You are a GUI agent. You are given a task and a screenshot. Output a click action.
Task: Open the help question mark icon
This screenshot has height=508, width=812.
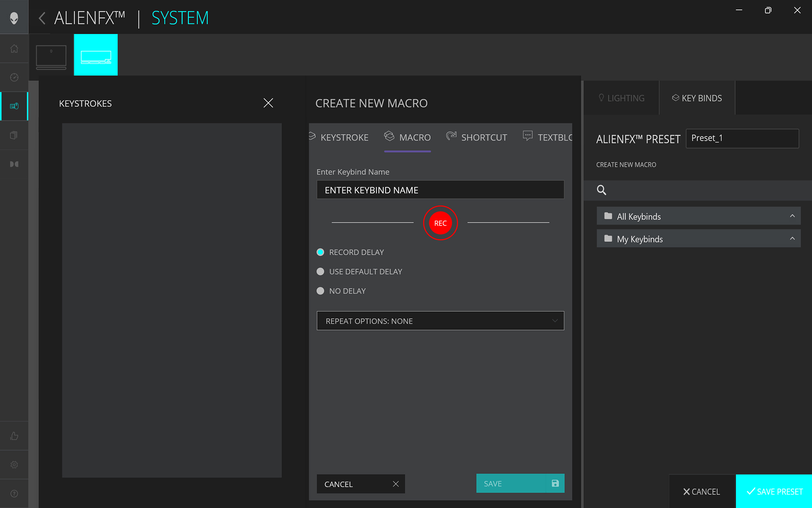point(14,493)
